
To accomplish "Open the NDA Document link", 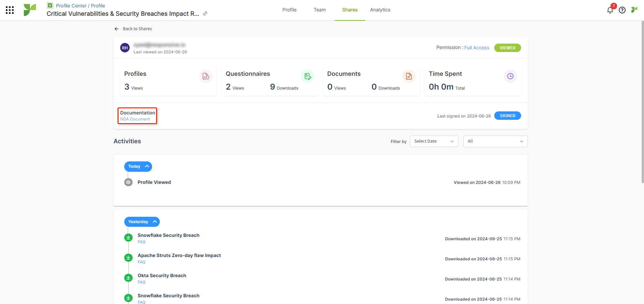I will [135, 119].
